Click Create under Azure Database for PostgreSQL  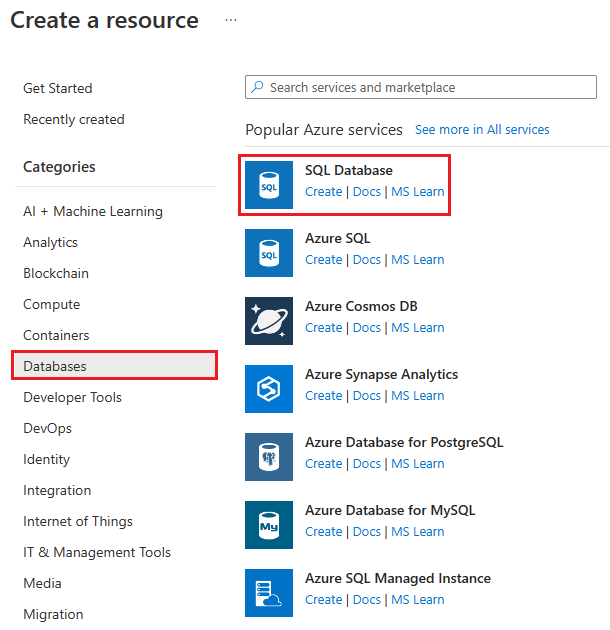323,464
